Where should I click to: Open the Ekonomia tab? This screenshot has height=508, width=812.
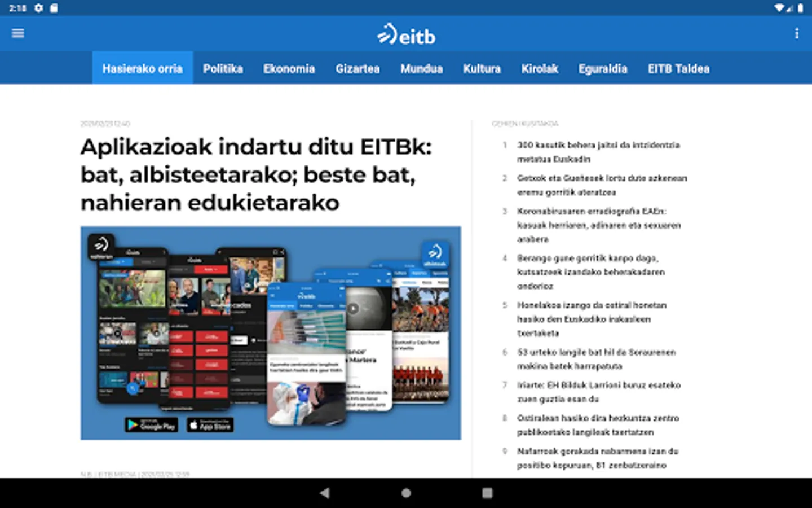[x=289, y=69]
